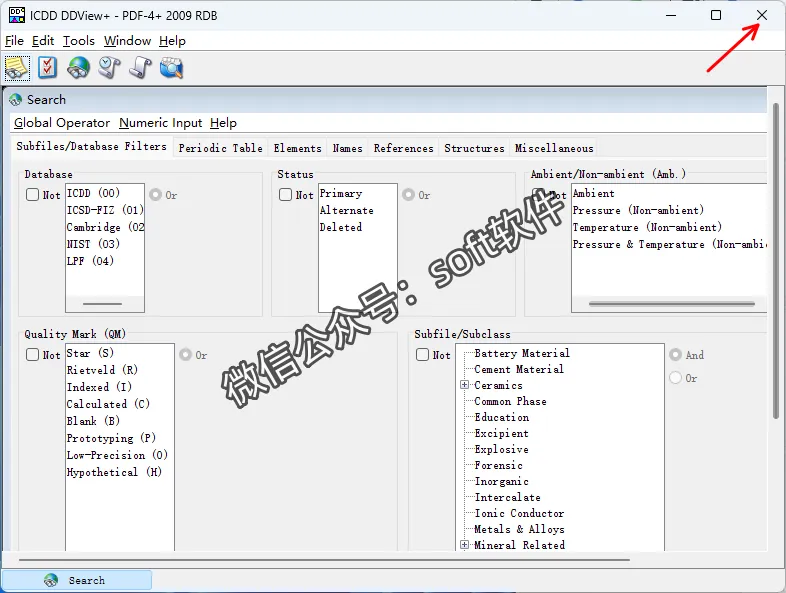
Task: Select the Subfiles/Database Filters tab
Action: click(91, 146)
